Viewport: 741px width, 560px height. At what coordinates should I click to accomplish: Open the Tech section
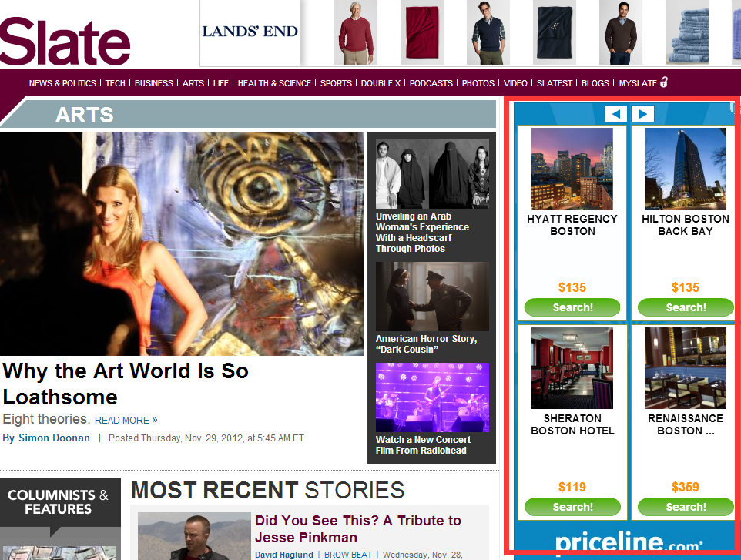pos(116,83)
